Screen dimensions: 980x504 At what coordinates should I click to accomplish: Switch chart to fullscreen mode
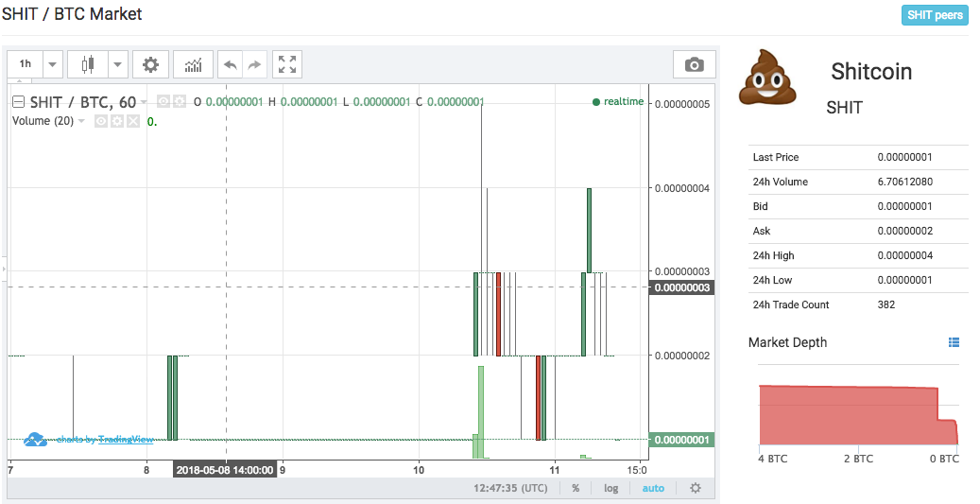tap(287, 64)
